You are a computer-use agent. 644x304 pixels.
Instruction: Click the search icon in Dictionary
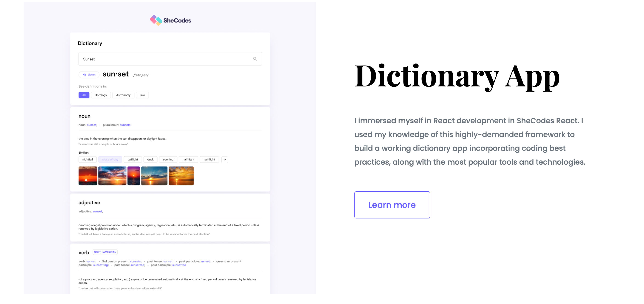[x=255, y=59]
